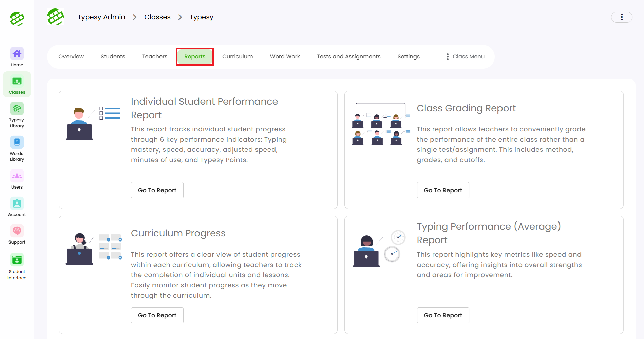Open the Typesy Library icon
644x339 pixels.
(17, 109)
